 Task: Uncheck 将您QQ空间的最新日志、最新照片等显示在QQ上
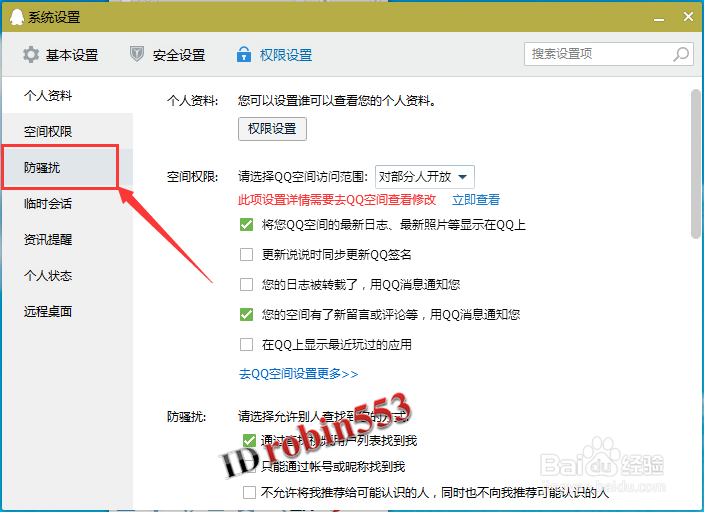coord(246,225)
